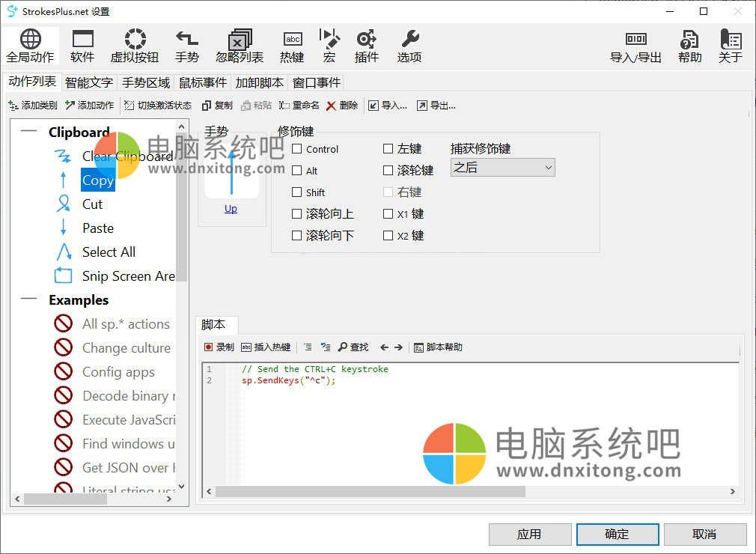
Task: Open the 热键 (Hotkeys) settings page
Action: click(x=292, y=45)
